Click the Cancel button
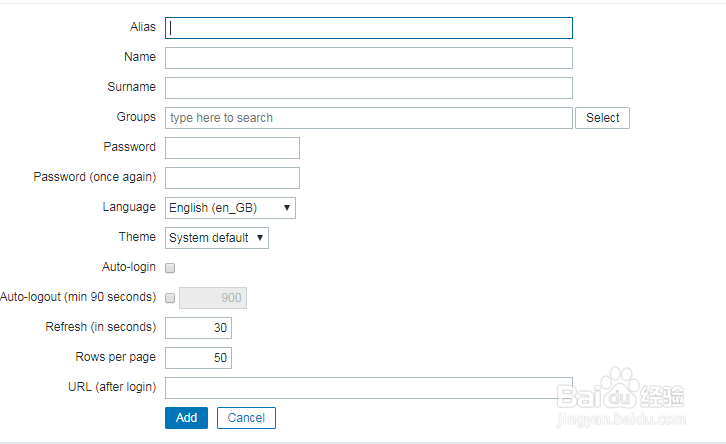The width and height of the screenshot is (726, 444). click(x=246, y=418)
